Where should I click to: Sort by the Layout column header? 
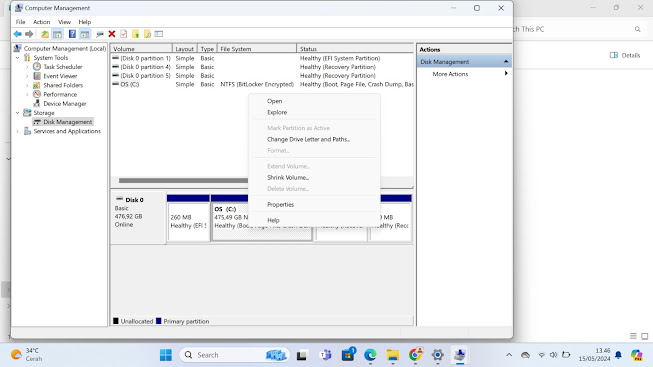coord(184,49)
